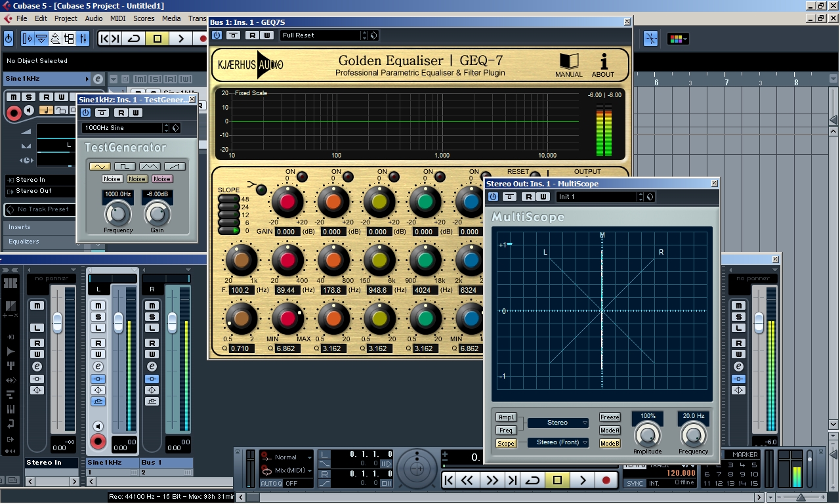Click fast forward in the bottom transport panel
The image size is (840, 504).
click(x=492, y=480)
